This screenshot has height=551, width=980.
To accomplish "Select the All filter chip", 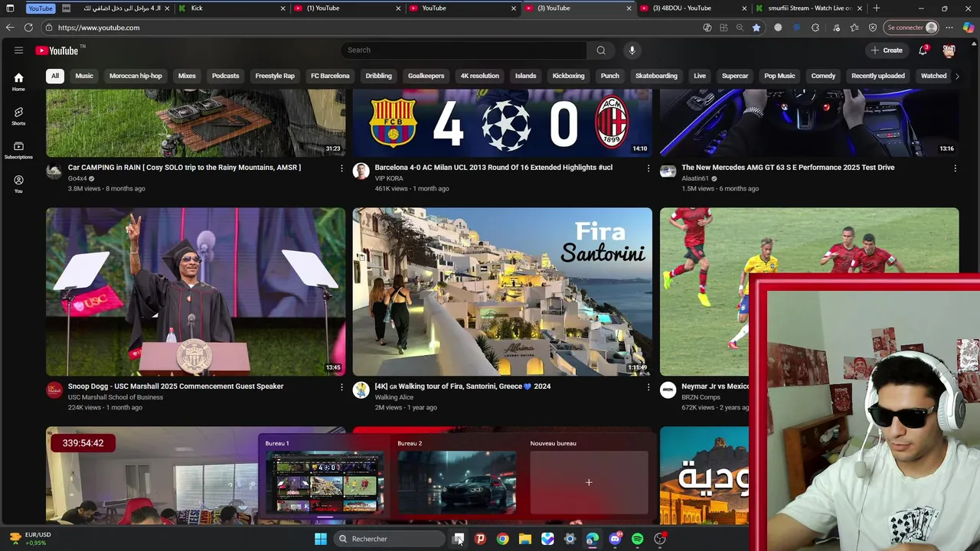I will pos(55,76).
